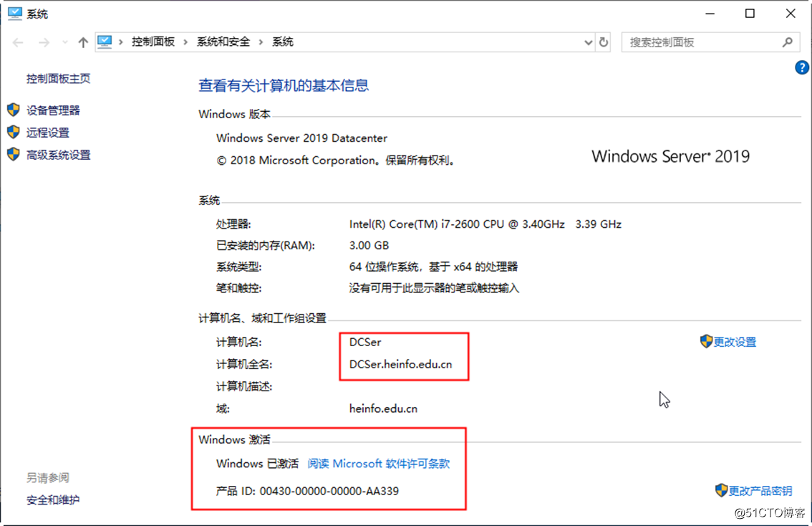Click Windows Server 2019 Datacenter text
The image size is (812, 526).
tap(301, 138)
